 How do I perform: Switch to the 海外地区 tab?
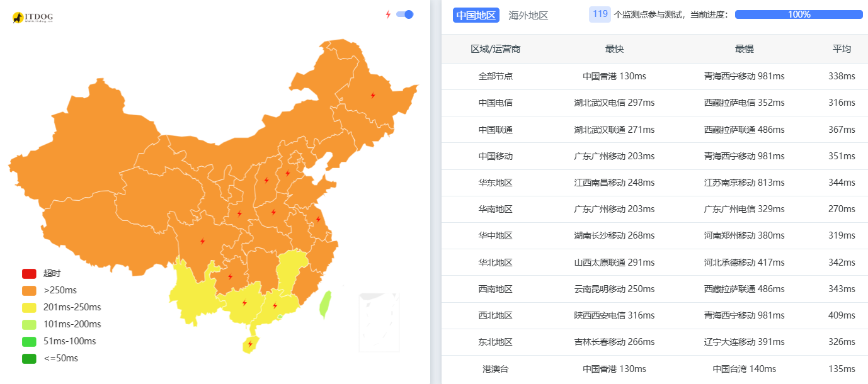(528, 16)
